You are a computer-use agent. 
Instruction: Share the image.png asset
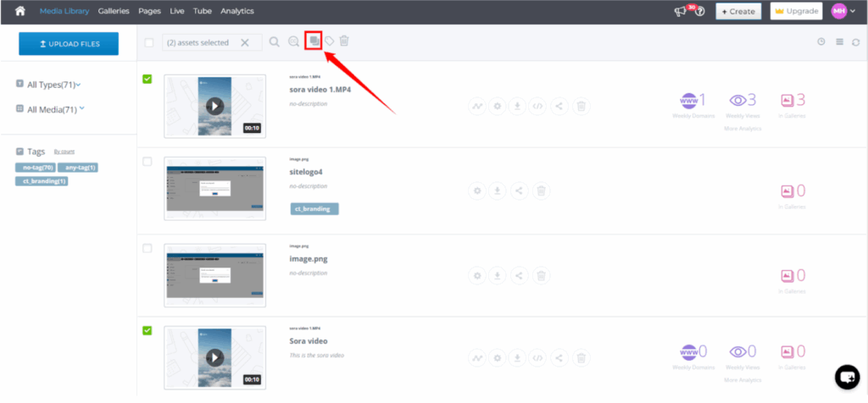click(518, 275)
